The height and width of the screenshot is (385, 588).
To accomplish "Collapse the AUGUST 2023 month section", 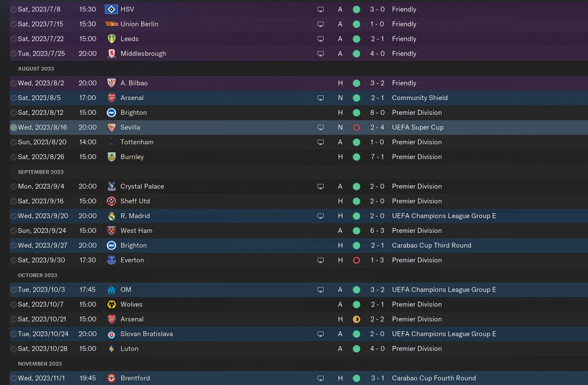I will (36, 68).
